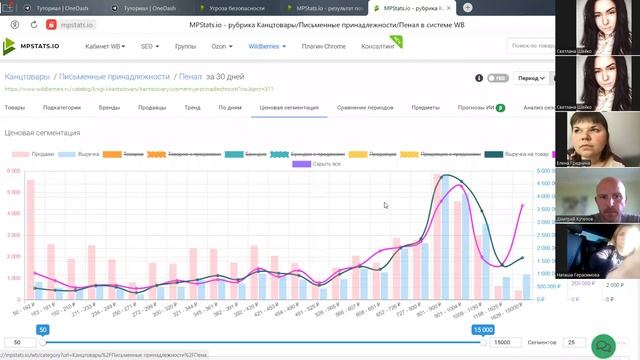
Task: Switch to the По дням tab
Action: [230, 108]
